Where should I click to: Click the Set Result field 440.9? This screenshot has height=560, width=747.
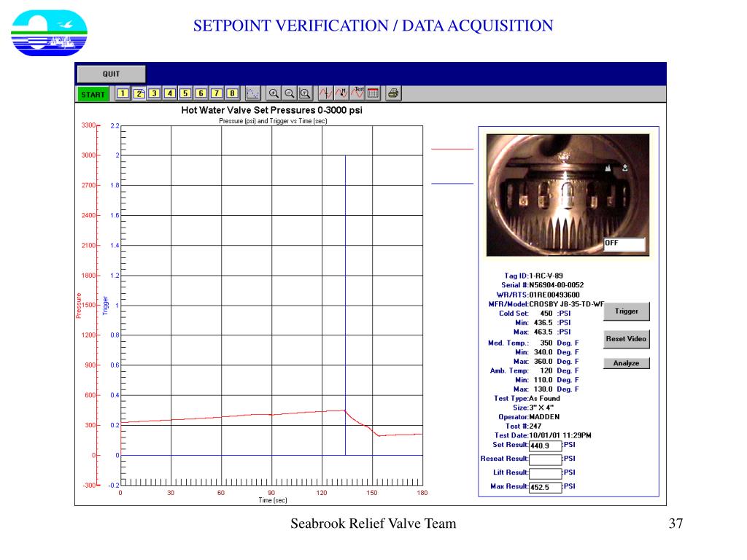(545, 446)
